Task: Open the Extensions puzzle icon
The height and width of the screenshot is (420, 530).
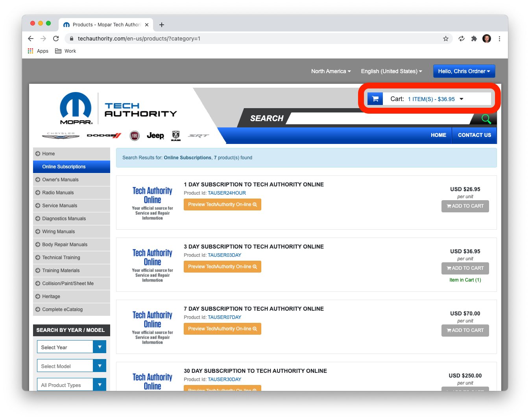Action: [x=474, y=39]
